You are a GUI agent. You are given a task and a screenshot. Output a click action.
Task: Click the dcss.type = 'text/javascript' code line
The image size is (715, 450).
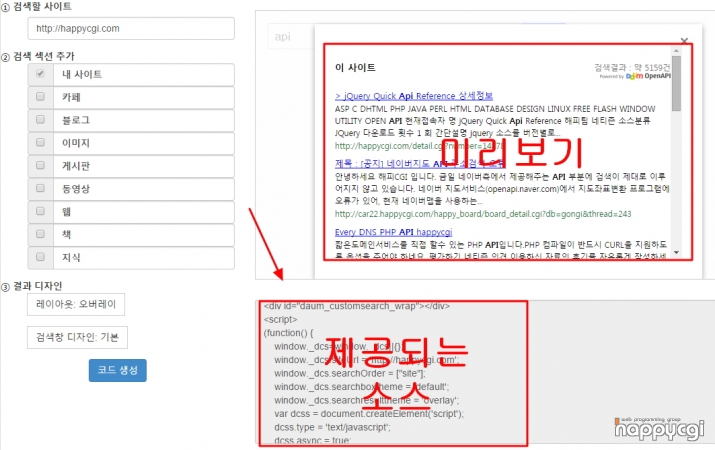point(332,427)
